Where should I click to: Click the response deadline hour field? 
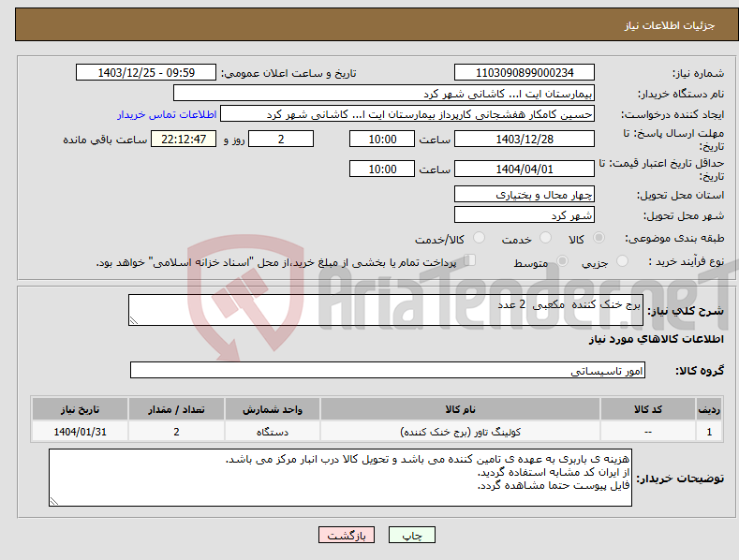382,139
